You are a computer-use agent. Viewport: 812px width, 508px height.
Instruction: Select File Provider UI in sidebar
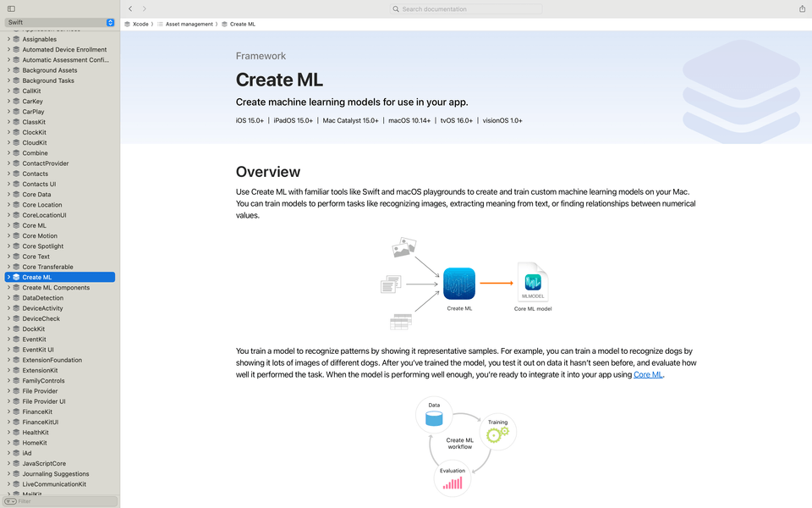click(x=44, y=402)
